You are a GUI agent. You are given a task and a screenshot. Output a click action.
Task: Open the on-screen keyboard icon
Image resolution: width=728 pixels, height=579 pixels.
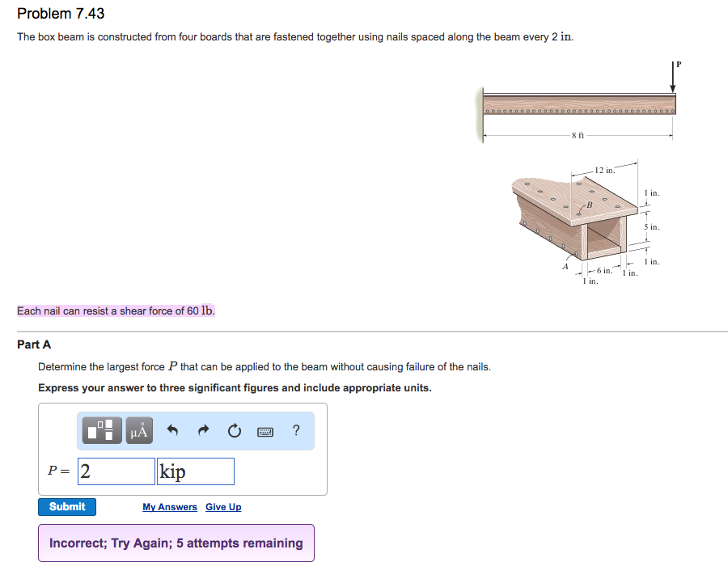click(x=267, y=430)
